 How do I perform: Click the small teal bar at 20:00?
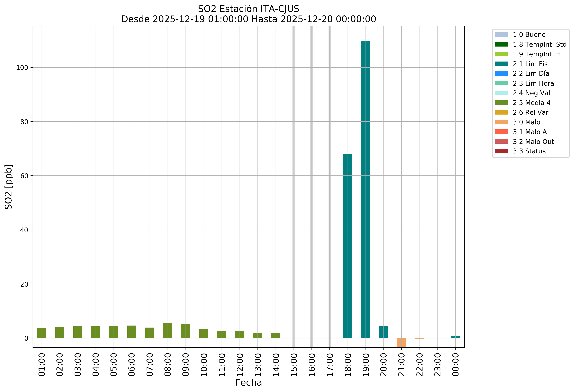point(383,332)
